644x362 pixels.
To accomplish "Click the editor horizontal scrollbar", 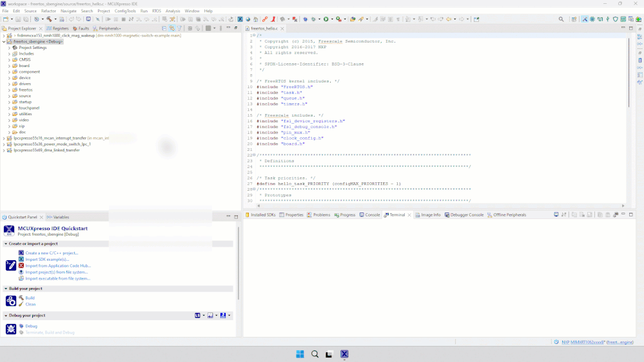I will (x=440, y=205).
